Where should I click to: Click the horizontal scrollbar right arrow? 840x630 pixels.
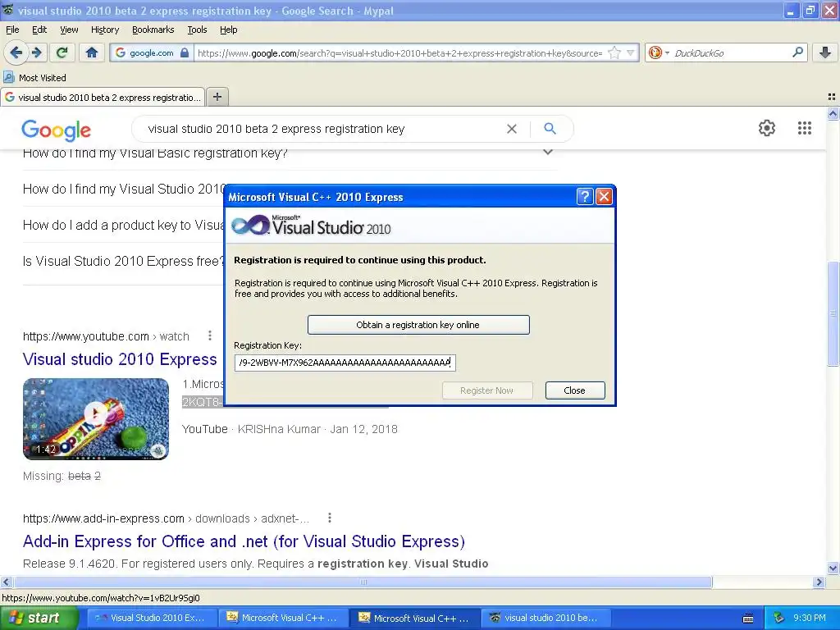(x=819, y=582)
